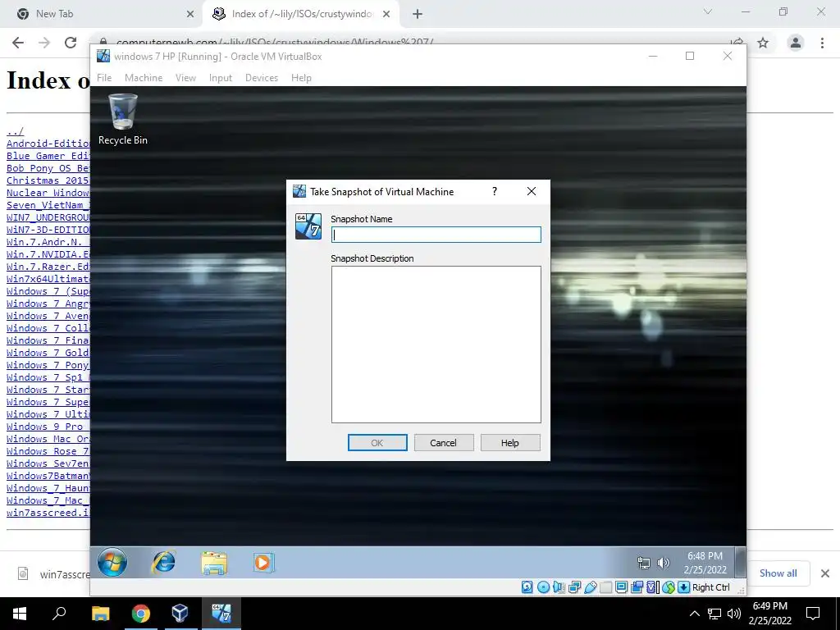Click the host Windows Start button

20,613
